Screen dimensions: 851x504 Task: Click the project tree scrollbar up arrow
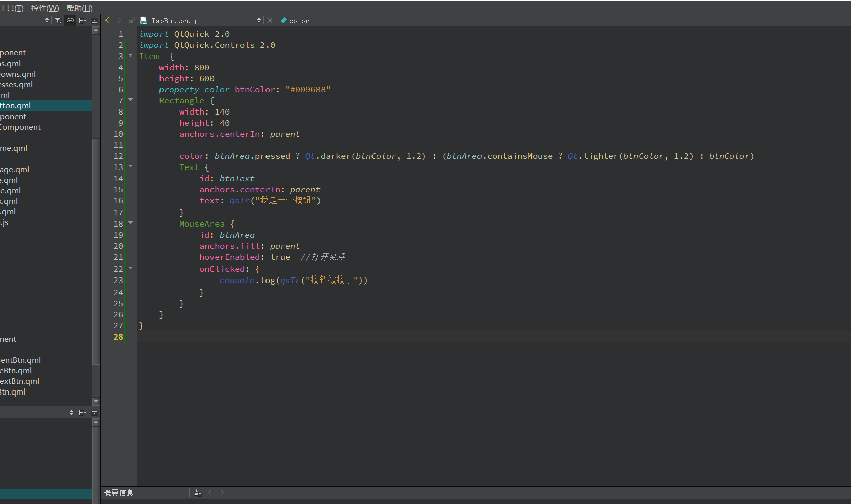(x=96, y=30)
